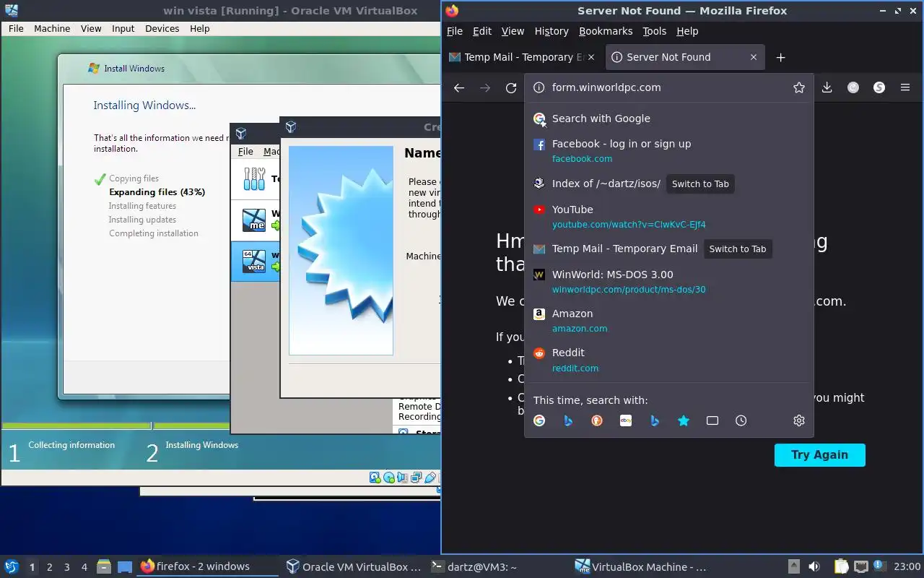The image size is (924, 578).
Task: Close the Server Not Found tab
Action: point(754,57)
